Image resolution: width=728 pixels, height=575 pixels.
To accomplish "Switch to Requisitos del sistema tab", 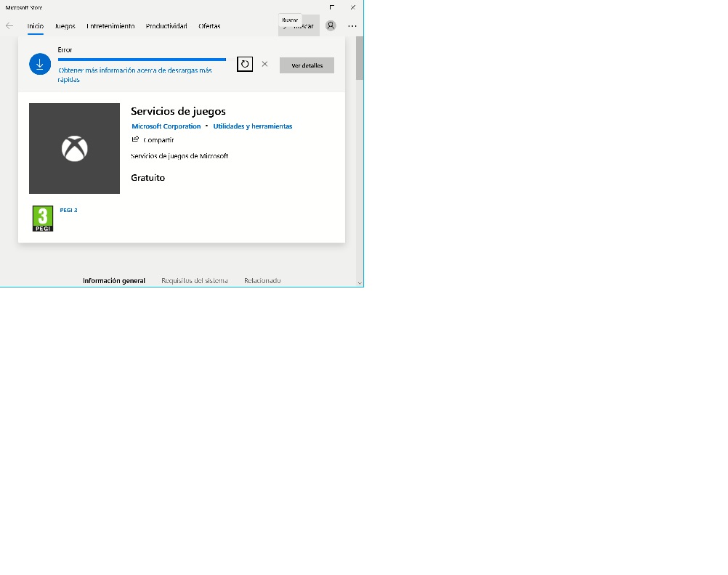I will coord(195,281).
